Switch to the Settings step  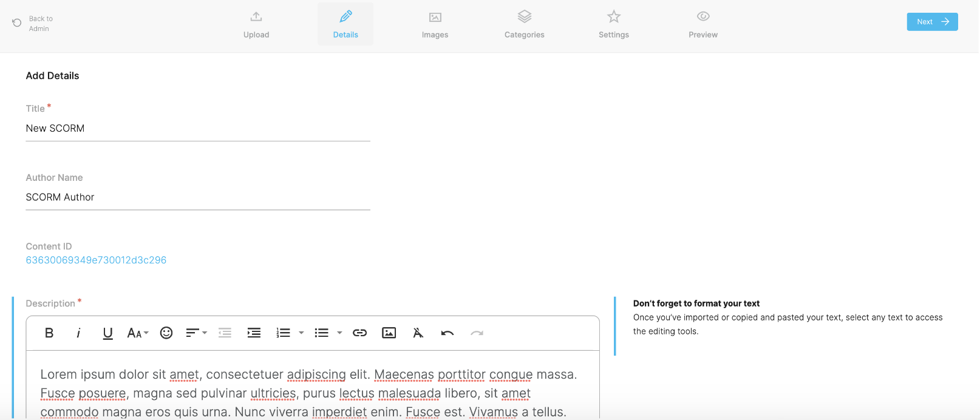[614, 24]
